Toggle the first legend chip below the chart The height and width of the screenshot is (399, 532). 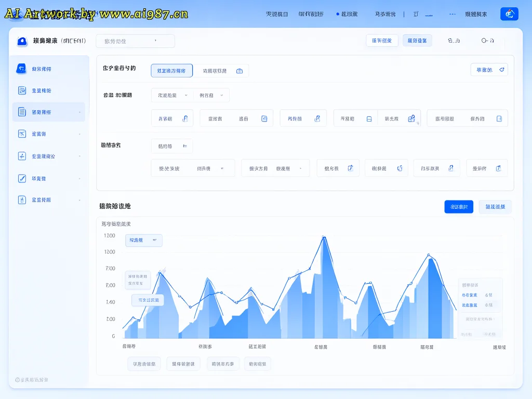coord(144,364)
